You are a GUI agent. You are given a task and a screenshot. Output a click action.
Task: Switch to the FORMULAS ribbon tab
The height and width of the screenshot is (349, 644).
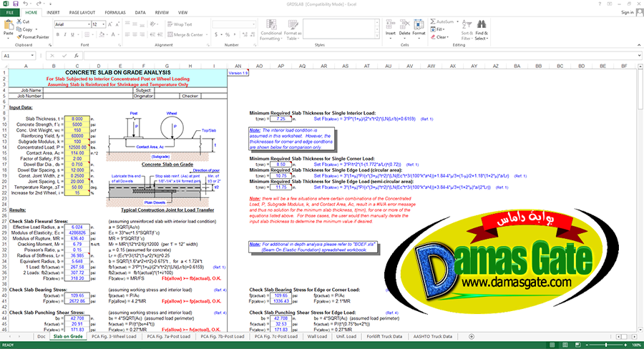[115, 13]
